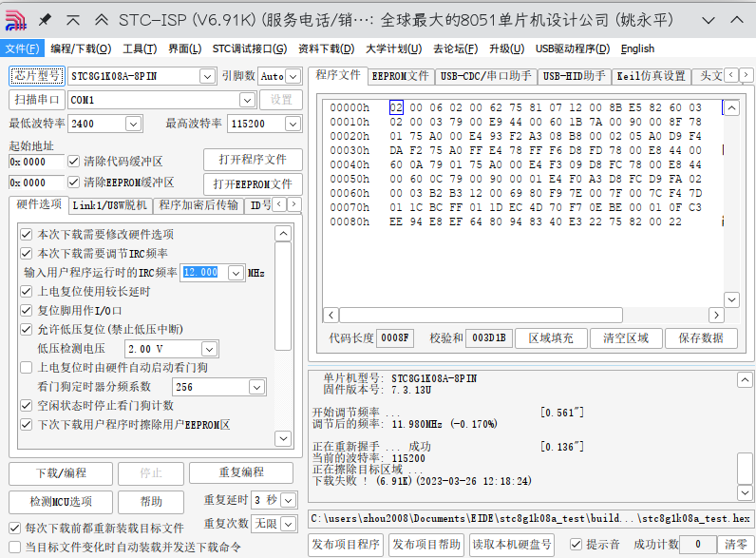756x558 pixels.
Task: Open 低压检测电压 2.00 V dropdown
Action: tap(209, 349)
